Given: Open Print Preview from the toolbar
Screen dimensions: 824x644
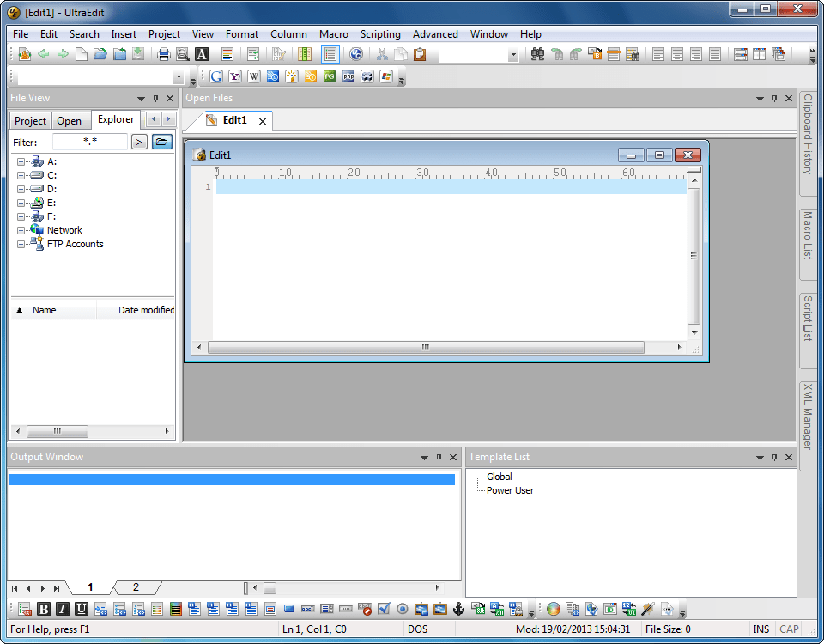Looking at the screenshot, I should pyautogui.click(x=183, y=53).
